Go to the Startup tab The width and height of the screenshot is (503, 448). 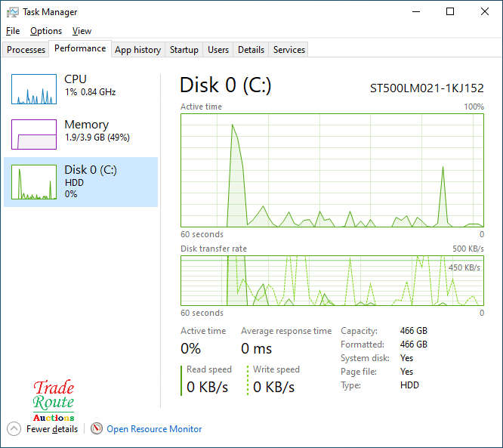pyautogui.click(x=184, y=50)
